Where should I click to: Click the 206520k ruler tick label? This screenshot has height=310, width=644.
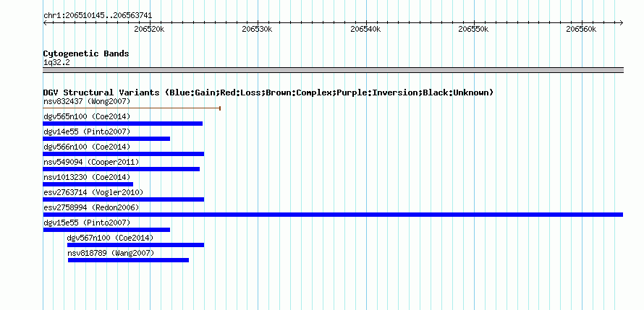[x=150, y=29]
